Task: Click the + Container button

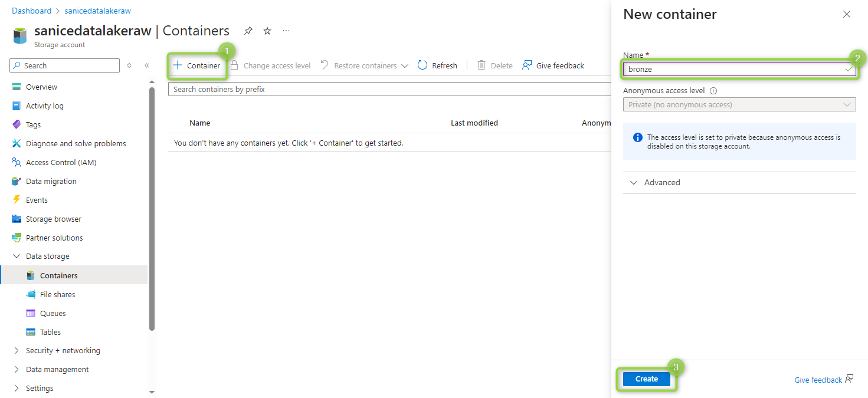Action: coord(196,65)
